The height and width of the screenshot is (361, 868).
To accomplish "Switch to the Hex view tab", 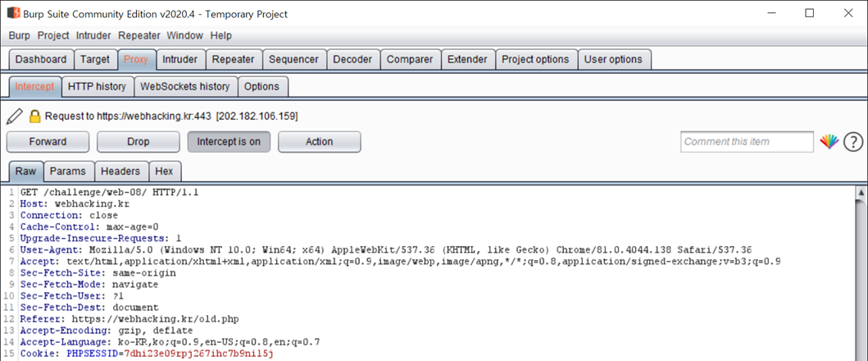I will pyautogui.click(x=165, y=171).
